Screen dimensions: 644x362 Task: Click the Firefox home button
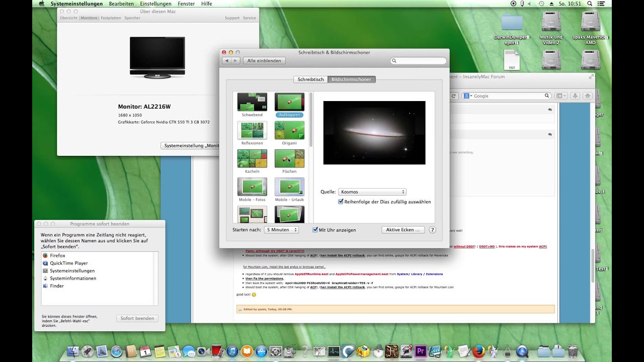[587, 96]
